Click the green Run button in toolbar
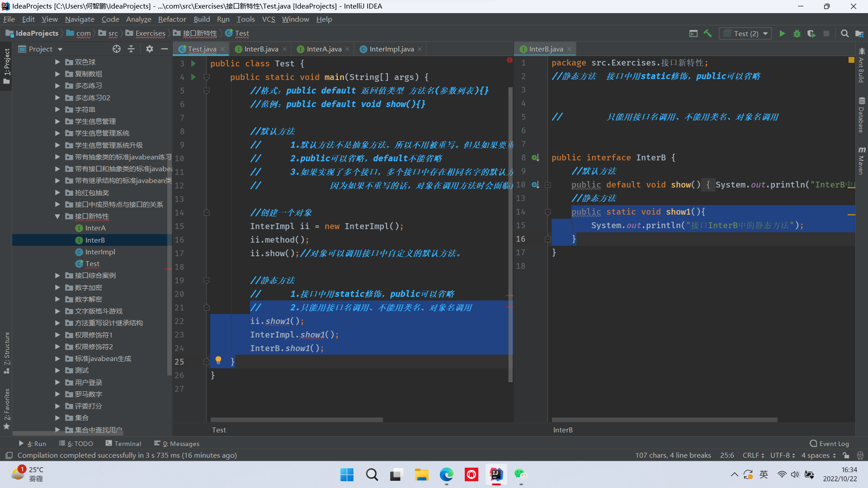This screenshot has height=488, width=868. [x=782, y=33]
